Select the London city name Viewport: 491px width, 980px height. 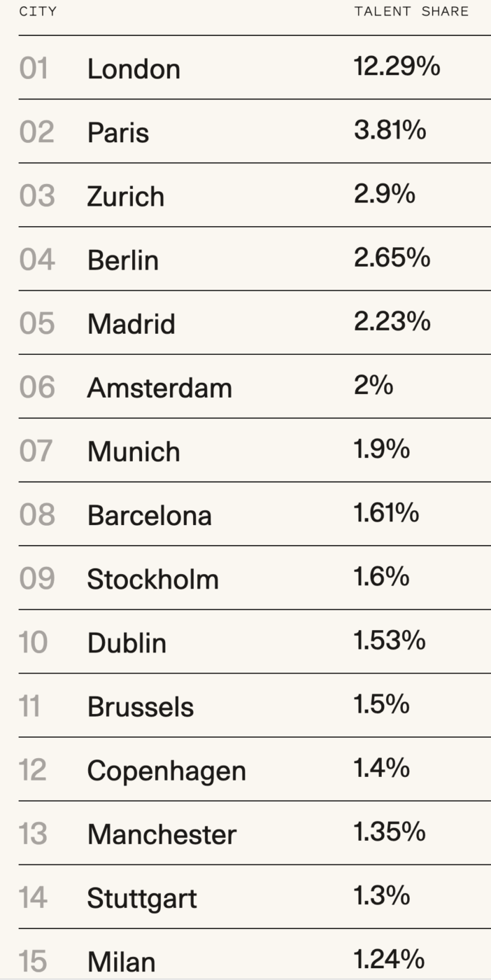134,69
